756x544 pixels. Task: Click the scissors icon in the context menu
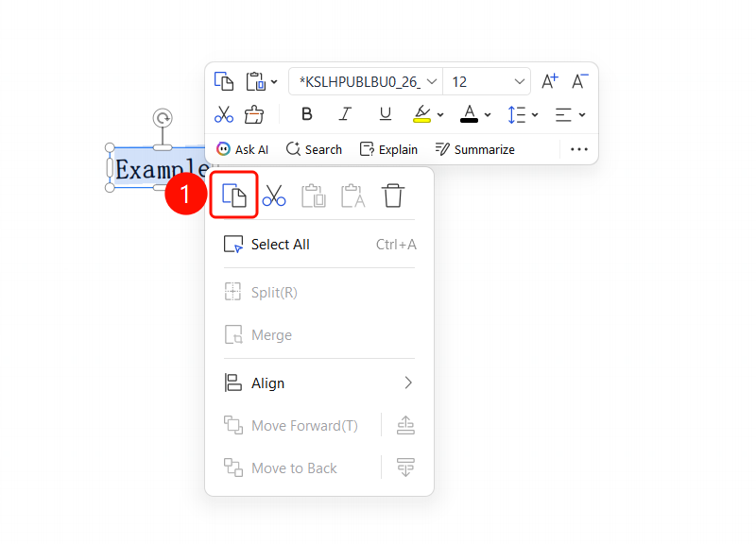274,195
